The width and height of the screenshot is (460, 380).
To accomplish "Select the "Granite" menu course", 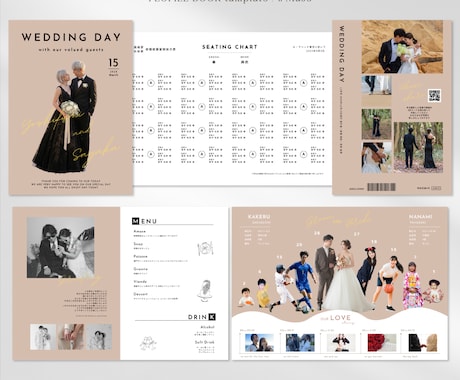I will pos(140,269).
